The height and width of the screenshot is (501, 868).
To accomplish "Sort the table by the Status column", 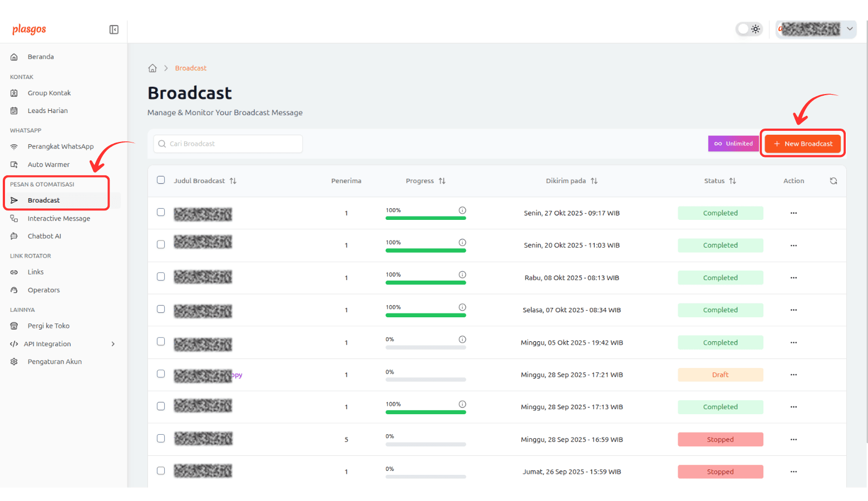I will [732, 181].
